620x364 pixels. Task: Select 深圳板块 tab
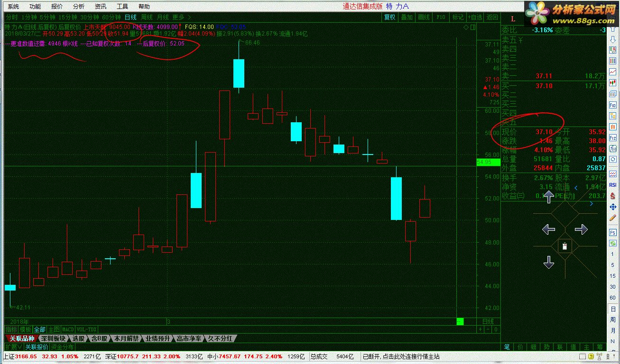pos(53,338)
